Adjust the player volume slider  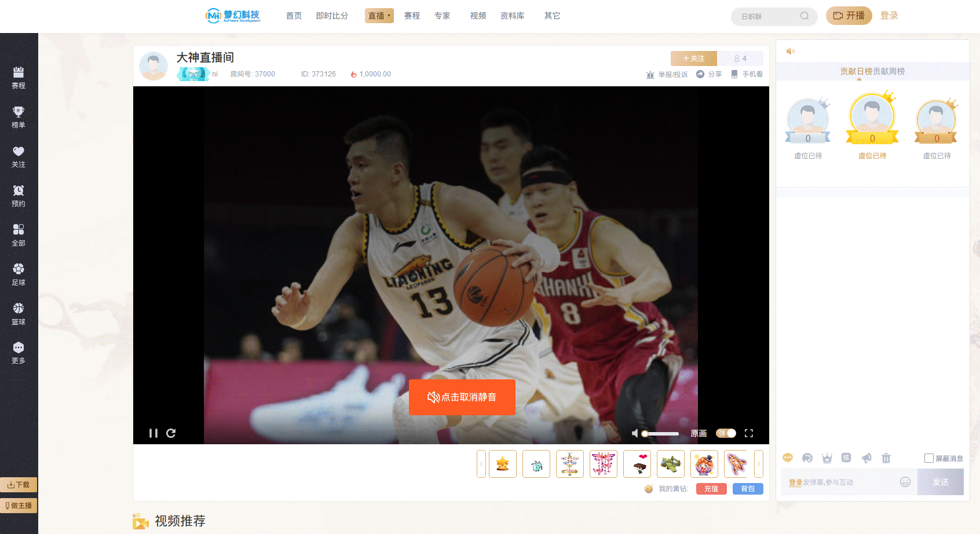[660, 433]
